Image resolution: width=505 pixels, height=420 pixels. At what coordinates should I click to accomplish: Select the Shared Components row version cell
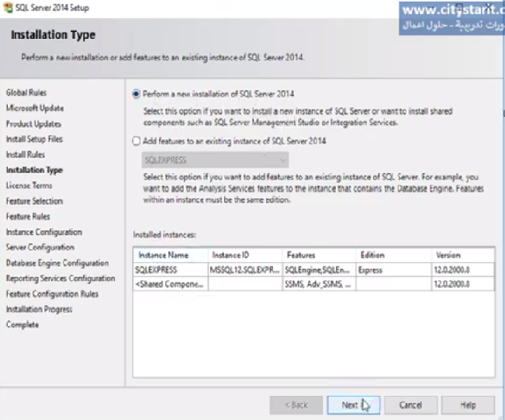pyautogui.click(x=463, y=284)
